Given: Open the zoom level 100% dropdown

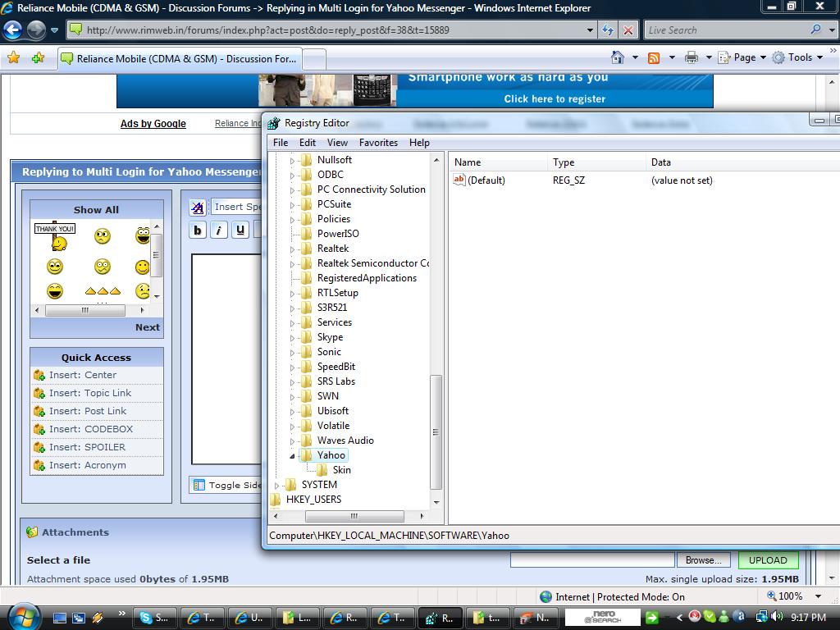Looking at the screenshot, I should click(818, 596).
